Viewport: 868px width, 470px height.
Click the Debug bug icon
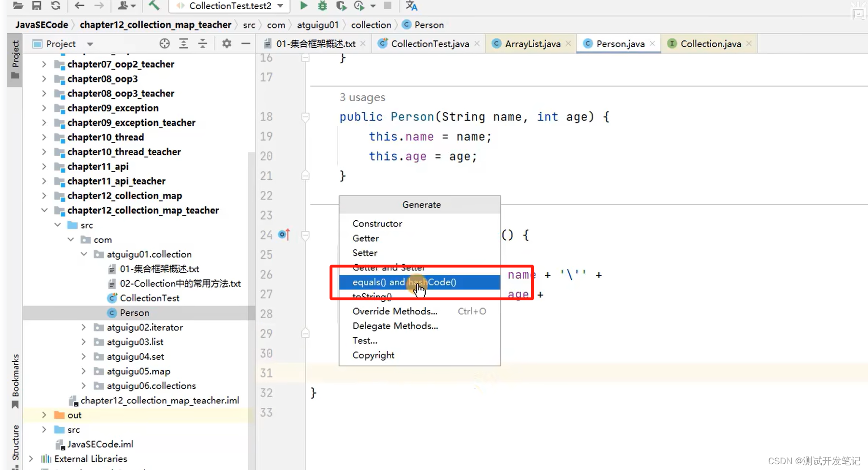tap(322, 6)
